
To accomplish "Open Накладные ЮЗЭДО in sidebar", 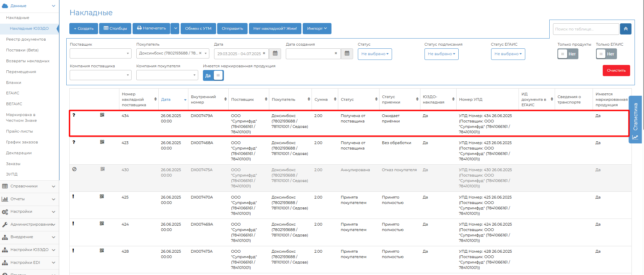I will (29, 28).
